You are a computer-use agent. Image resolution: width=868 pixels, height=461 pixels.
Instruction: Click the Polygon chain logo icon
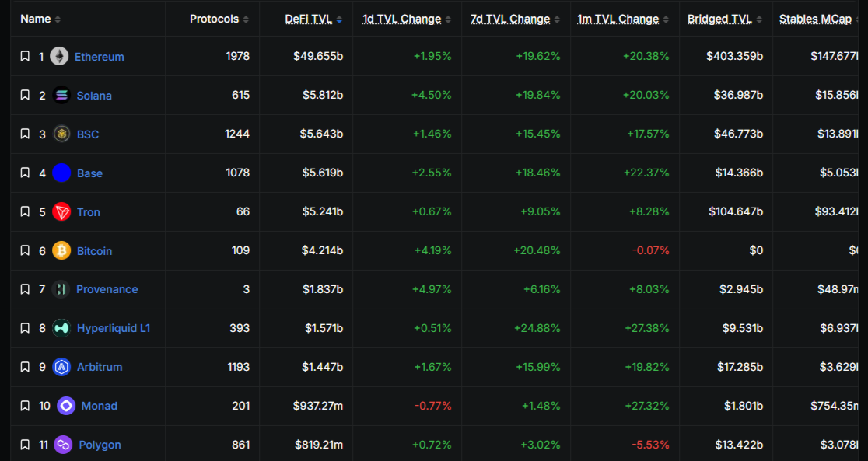(x=63, y=445)
